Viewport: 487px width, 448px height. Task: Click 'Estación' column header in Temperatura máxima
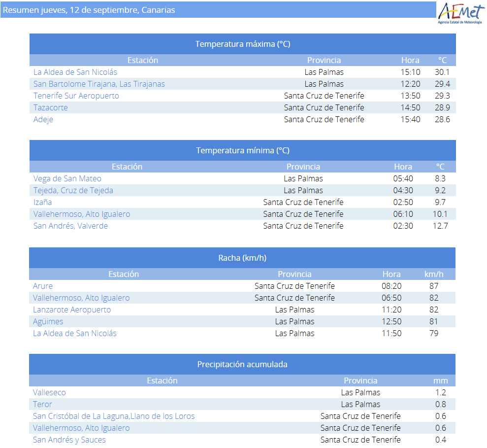click(x=143, y=60)
